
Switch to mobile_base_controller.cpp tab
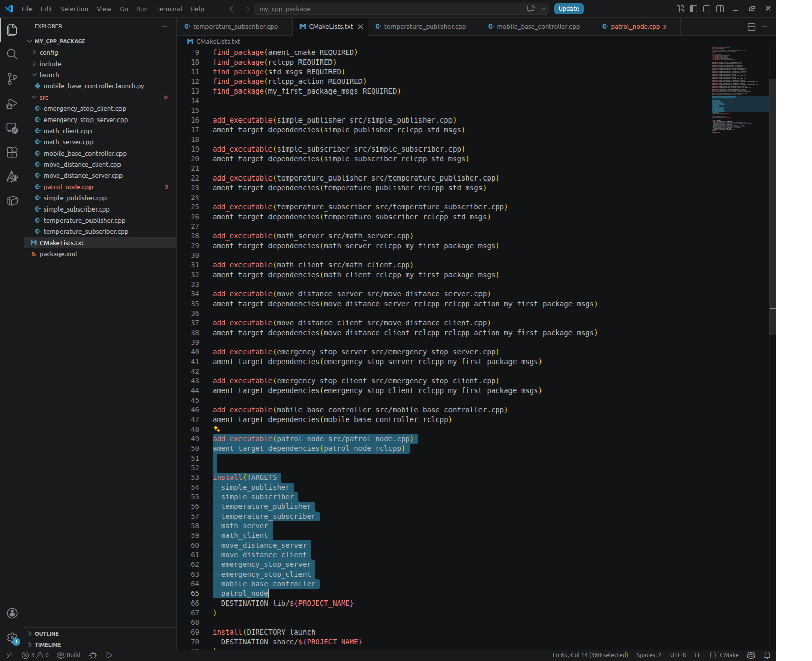coord(538,27)
